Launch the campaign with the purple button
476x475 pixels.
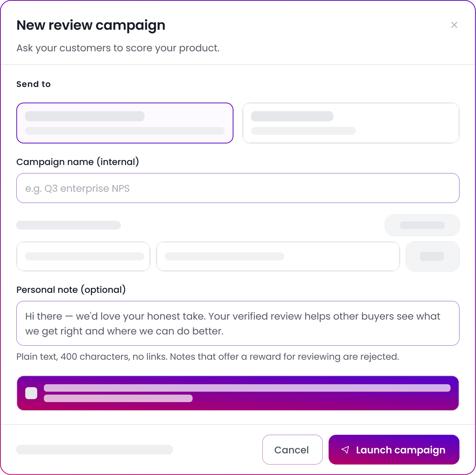click(x=394, y=449)
